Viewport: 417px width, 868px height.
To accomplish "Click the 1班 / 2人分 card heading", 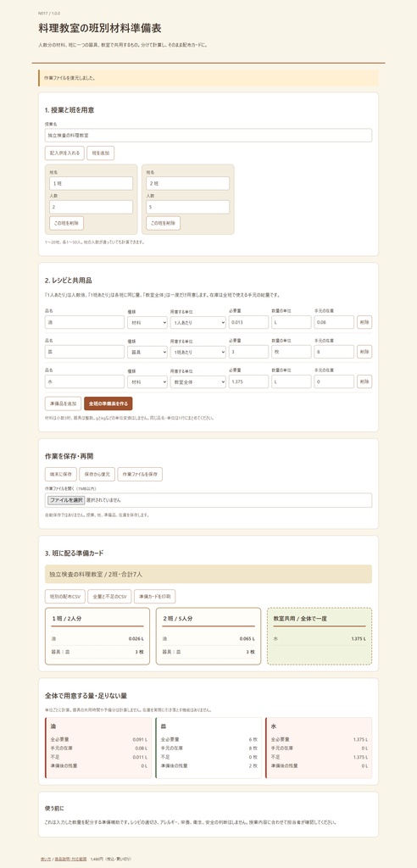I will [67, 618].
